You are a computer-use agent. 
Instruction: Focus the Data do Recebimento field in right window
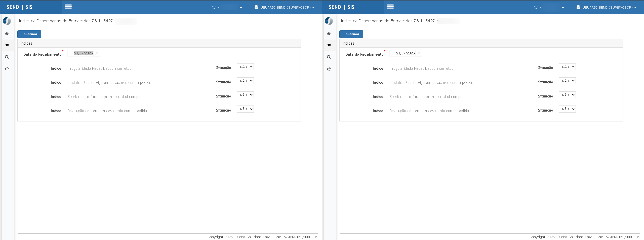tap(403, 53)
